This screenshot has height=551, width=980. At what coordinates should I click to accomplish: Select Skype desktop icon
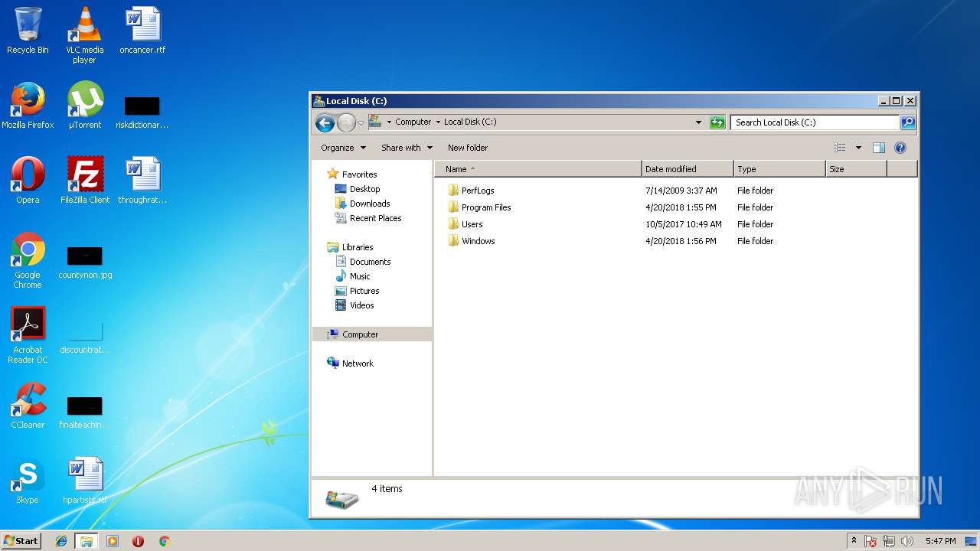coord(28,481)
